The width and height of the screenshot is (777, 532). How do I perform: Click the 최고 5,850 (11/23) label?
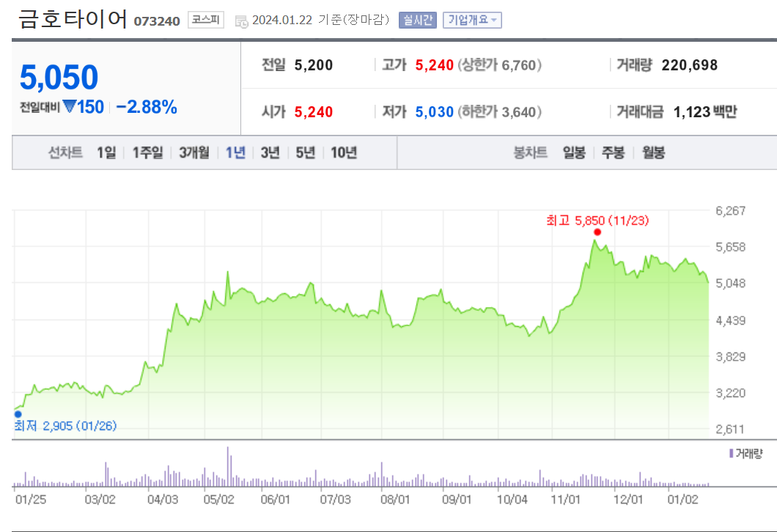coord(597,221)
